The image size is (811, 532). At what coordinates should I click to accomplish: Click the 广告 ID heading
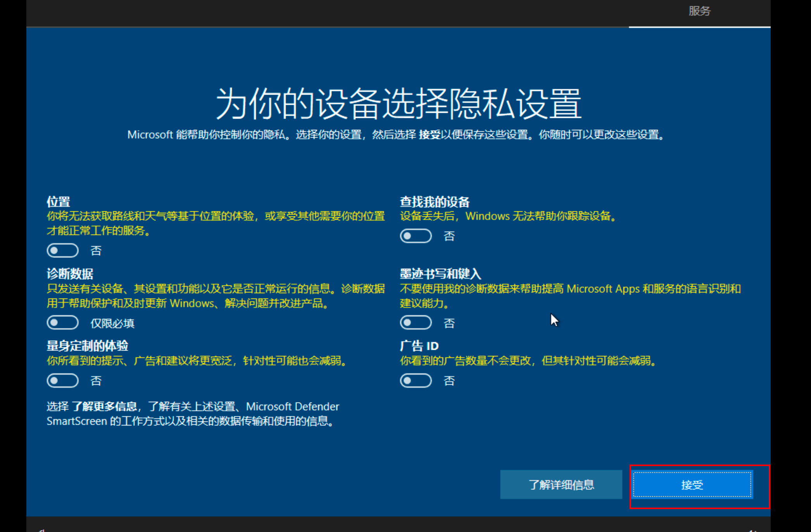pyautogui.click(x=419, y=345)
